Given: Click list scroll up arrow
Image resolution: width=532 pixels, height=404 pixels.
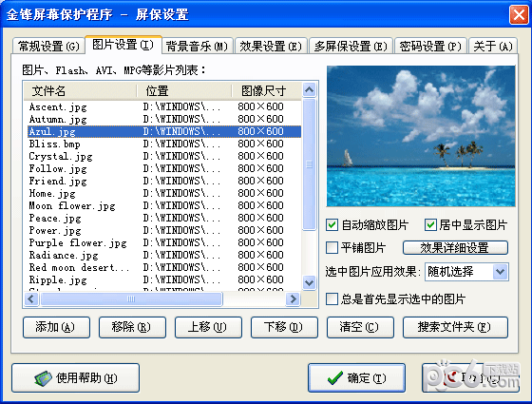Looking at the screenshot, I should coord(309,90).
